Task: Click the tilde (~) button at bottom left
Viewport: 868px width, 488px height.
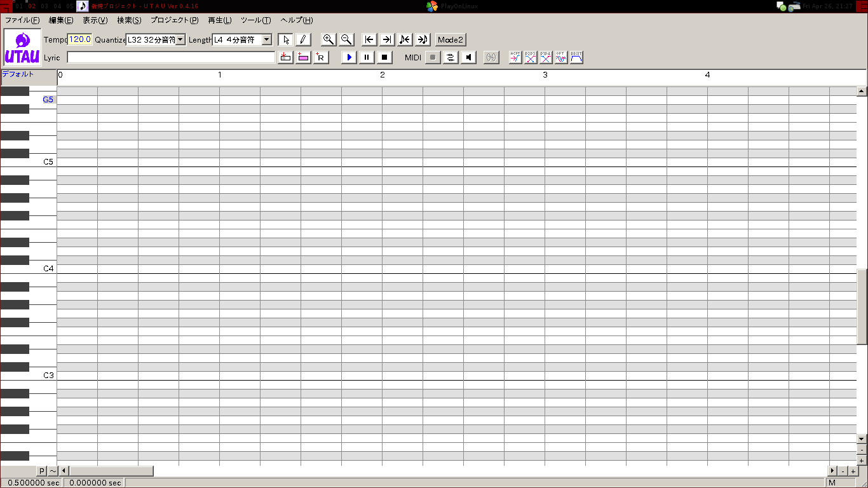Action: pyautogui.click(x=53, y=471)
